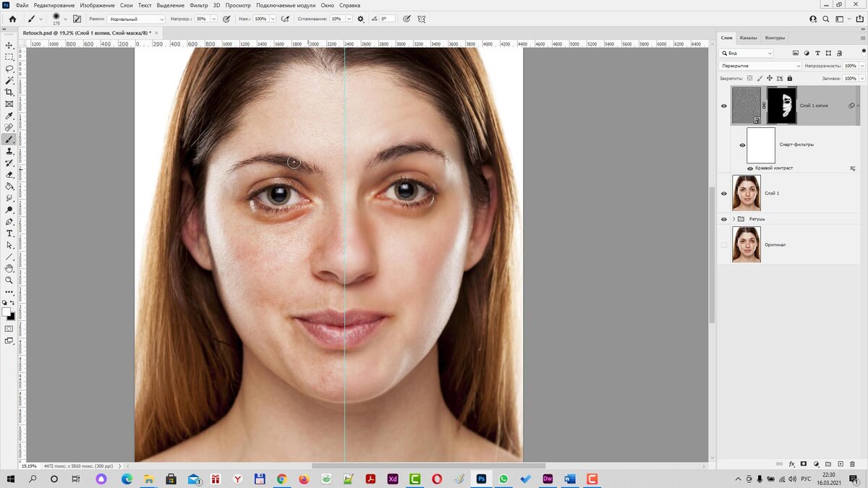
Task: Select the Zoom tool
Action: [x=9, y=280]
